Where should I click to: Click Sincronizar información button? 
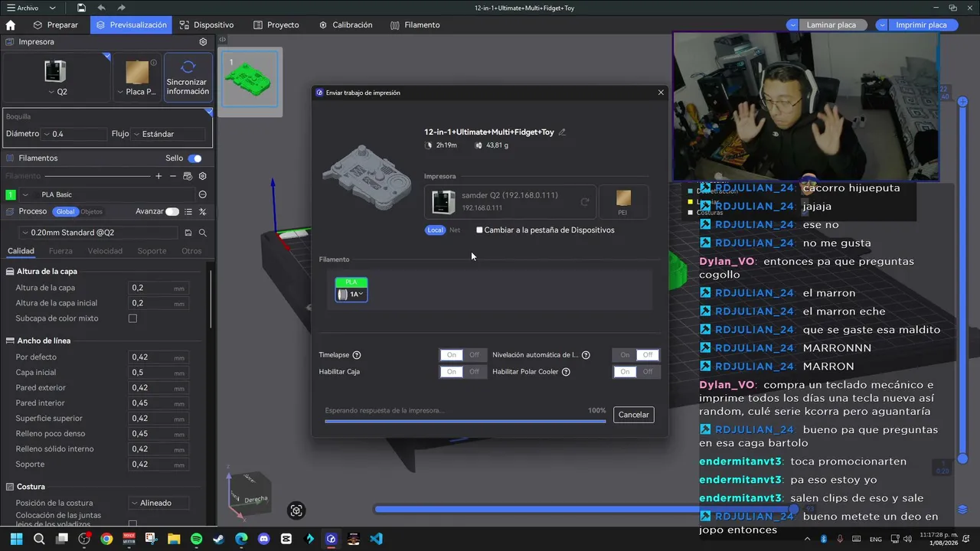click(188, 78)
